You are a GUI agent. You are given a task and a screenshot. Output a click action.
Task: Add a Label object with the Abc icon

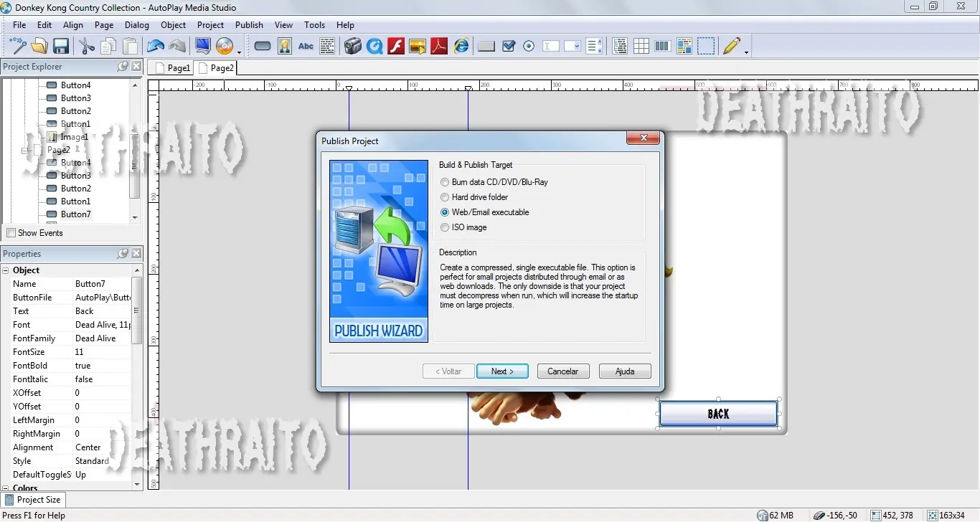[306, 47]
